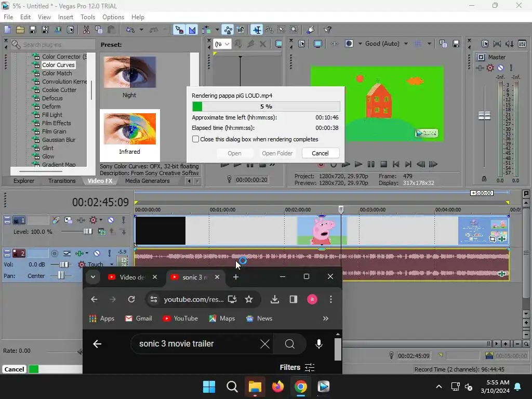Open Chrome downloads icon
This screenshot has width=532, height=399.
click(275, 299)
